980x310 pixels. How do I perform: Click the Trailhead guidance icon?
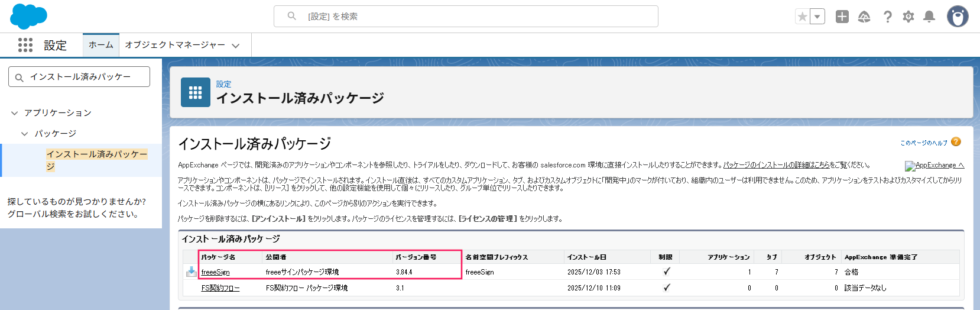pos(864,17)
